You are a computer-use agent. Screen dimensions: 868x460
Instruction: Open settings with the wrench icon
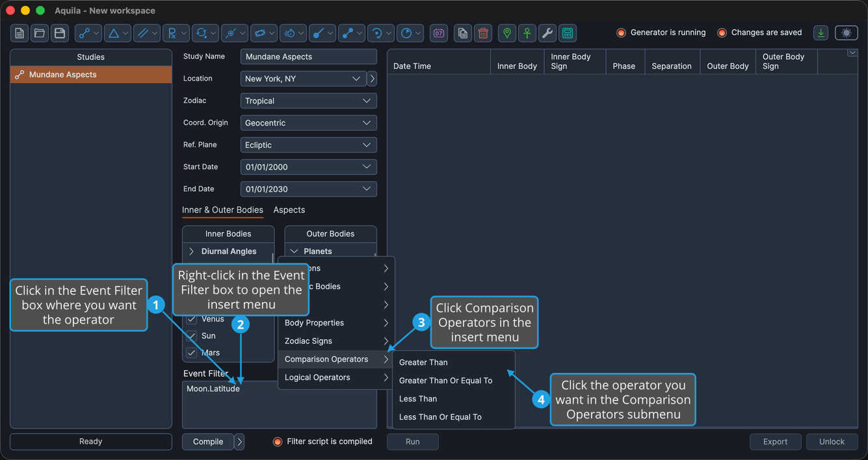click(x=547, y=33)
